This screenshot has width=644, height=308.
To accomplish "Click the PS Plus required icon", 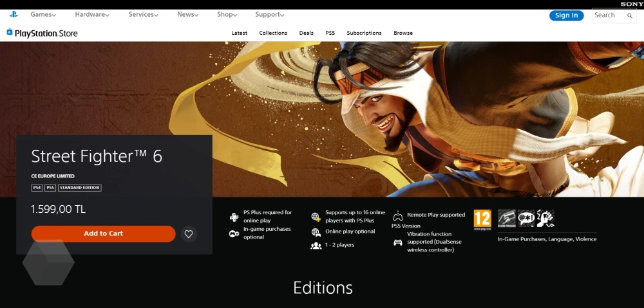I will [234, 217].
